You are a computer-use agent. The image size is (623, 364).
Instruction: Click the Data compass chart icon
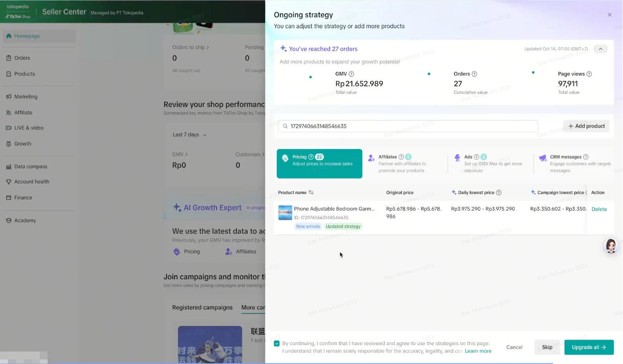(9, 166)
